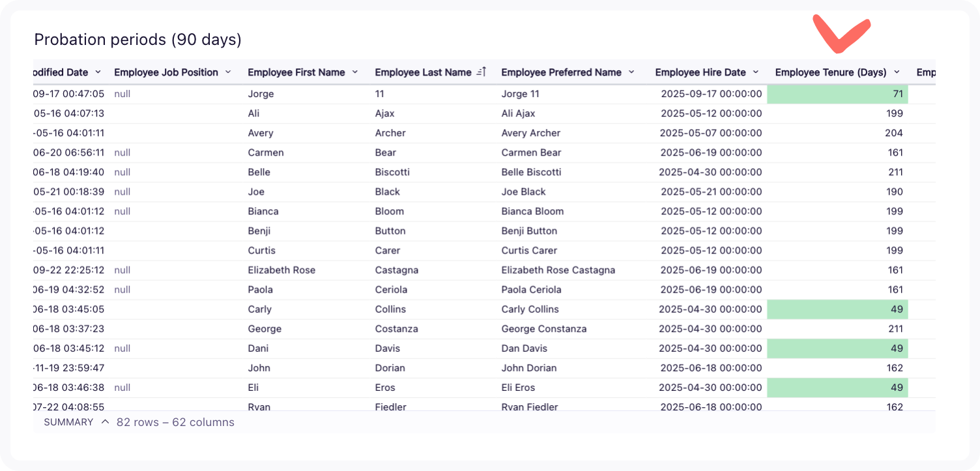Open the Employee Hire Date column menu chevron
This screenshot has width=980, height=471.
point(755,72)
